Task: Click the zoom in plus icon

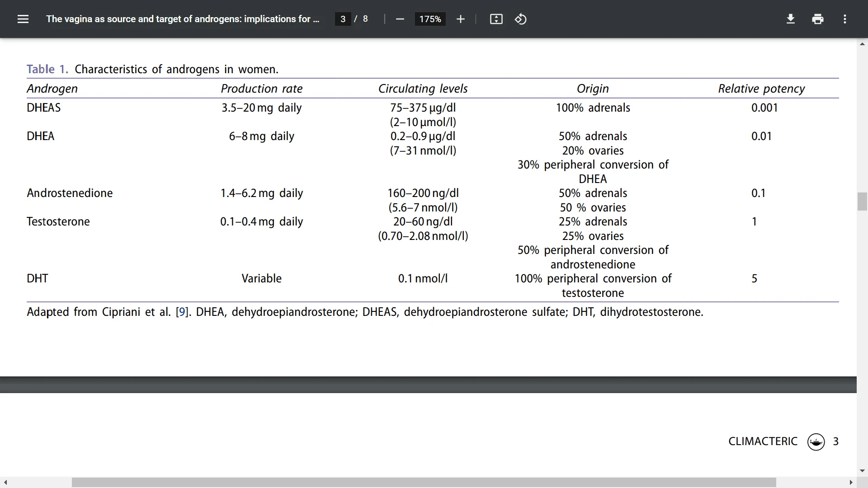Action: pos(460,19)
